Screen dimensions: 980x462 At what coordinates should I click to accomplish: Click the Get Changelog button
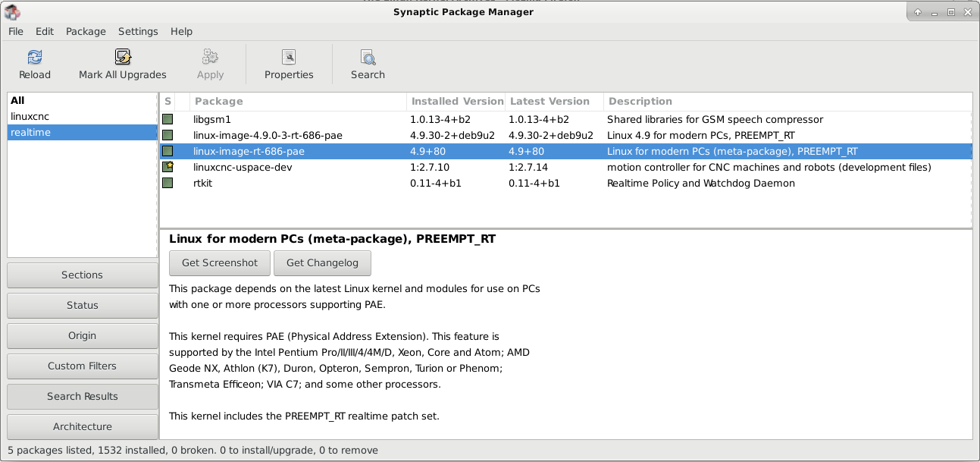[322, 262]
